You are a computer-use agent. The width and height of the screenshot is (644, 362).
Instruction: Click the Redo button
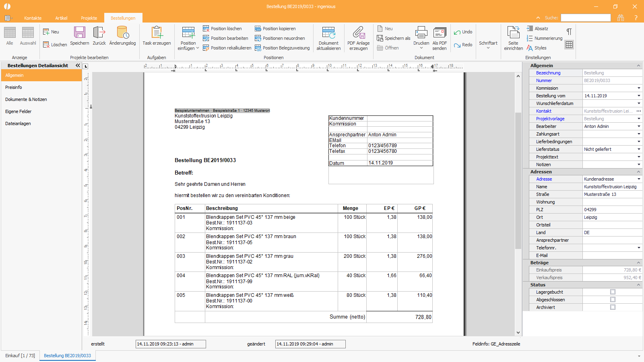pyautogui.click(x=463, y=45)
